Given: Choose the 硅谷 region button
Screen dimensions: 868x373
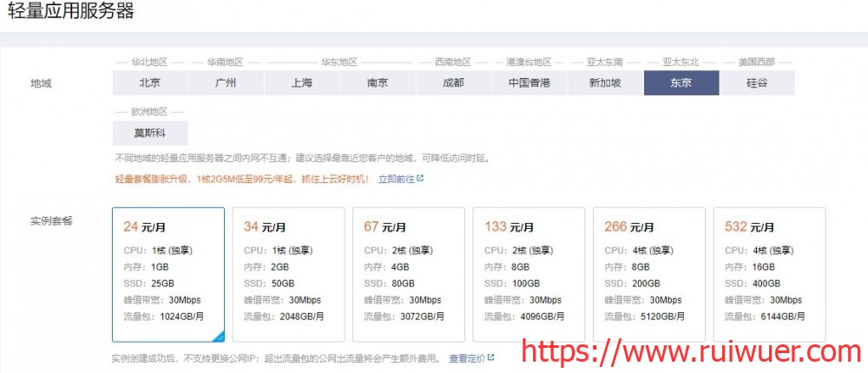Looking at the screenshot, I should pos(757,83).
